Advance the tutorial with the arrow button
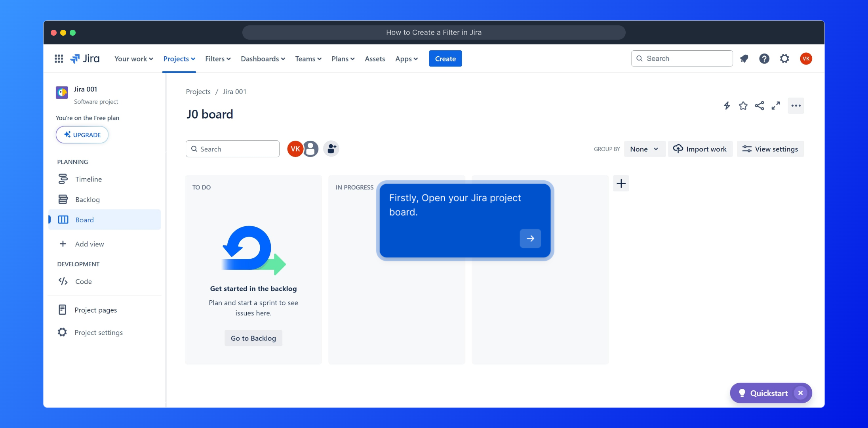This screenshot has width=868, height=428. point(530,239)
